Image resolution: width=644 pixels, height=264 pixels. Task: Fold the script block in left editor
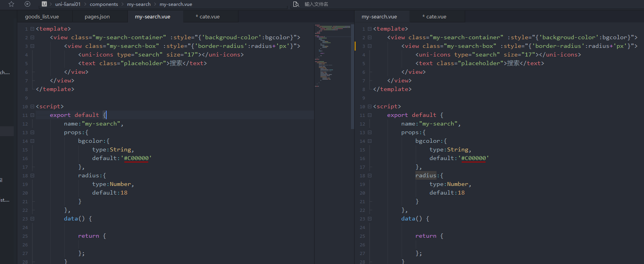pyautogui.click(x=32, y=107)
